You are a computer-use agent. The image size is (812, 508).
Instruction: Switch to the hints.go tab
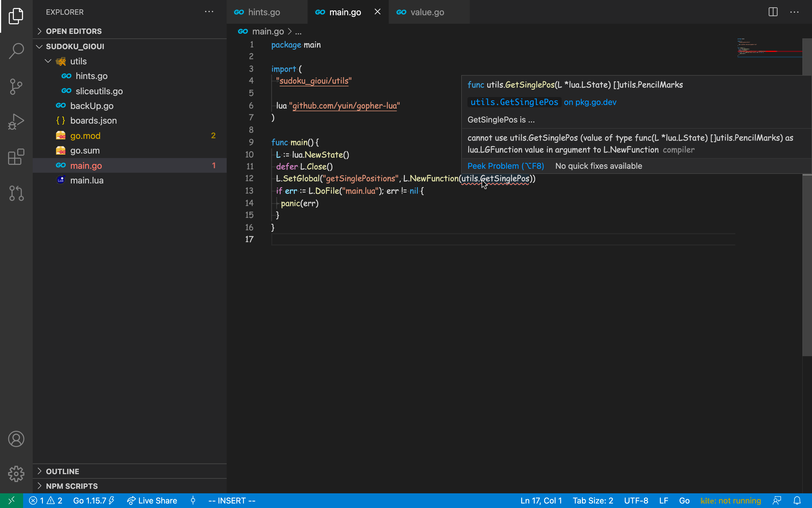(267, 12)
